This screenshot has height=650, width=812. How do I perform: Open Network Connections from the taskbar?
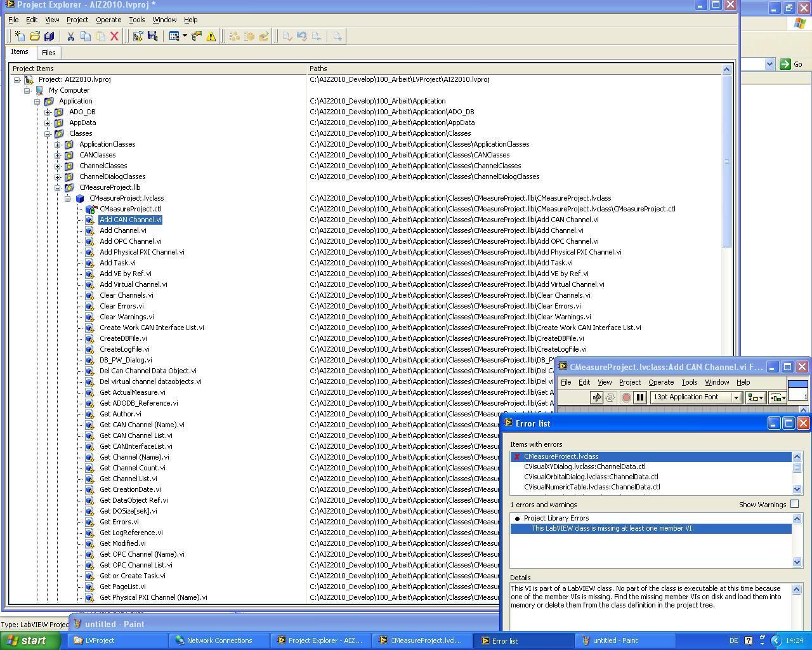click(x=219, y=640)
